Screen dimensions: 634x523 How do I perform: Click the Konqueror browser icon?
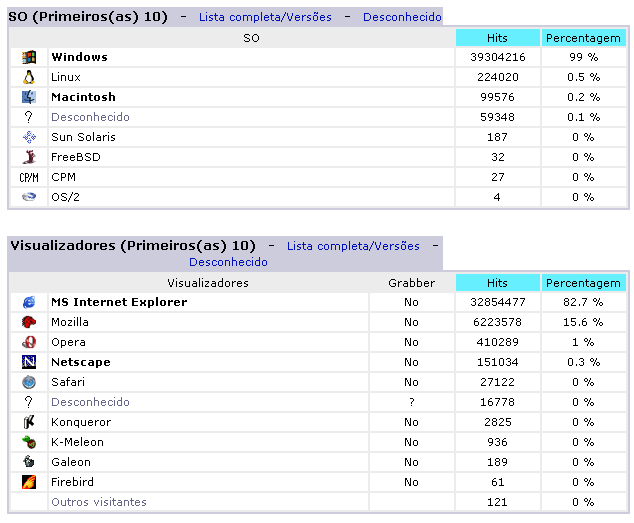point(29,422)
